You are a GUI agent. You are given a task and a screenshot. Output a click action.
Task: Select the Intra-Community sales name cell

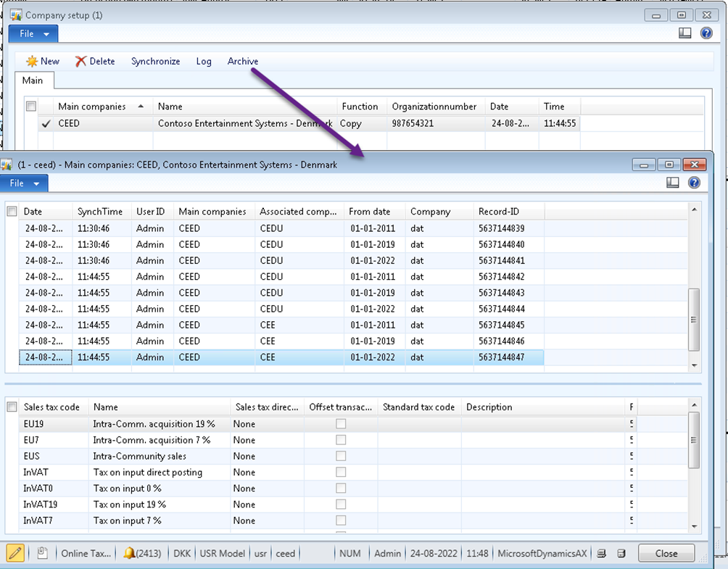[x=160, y=456]
